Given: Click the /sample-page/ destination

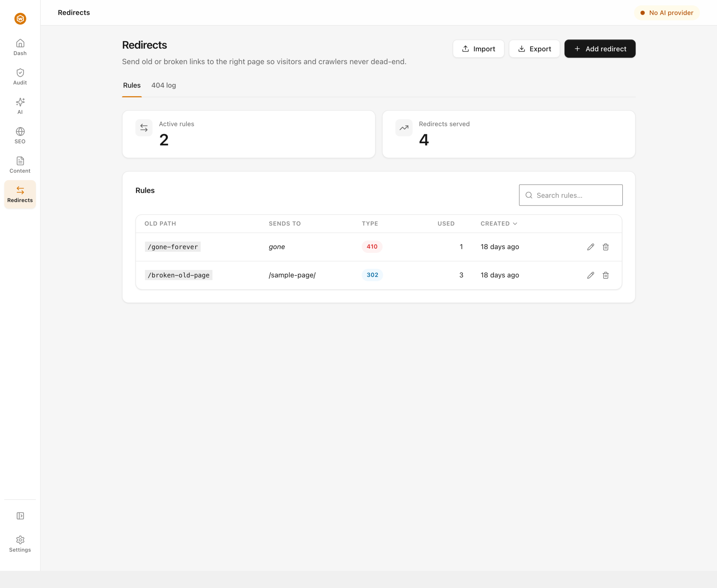Looking at the screenshot, I should pyautogui.click(x=292, y=275).
